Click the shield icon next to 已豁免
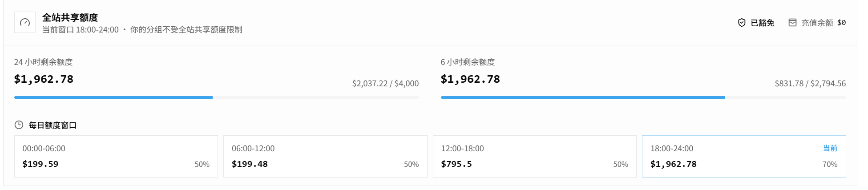 click(742, 23)
